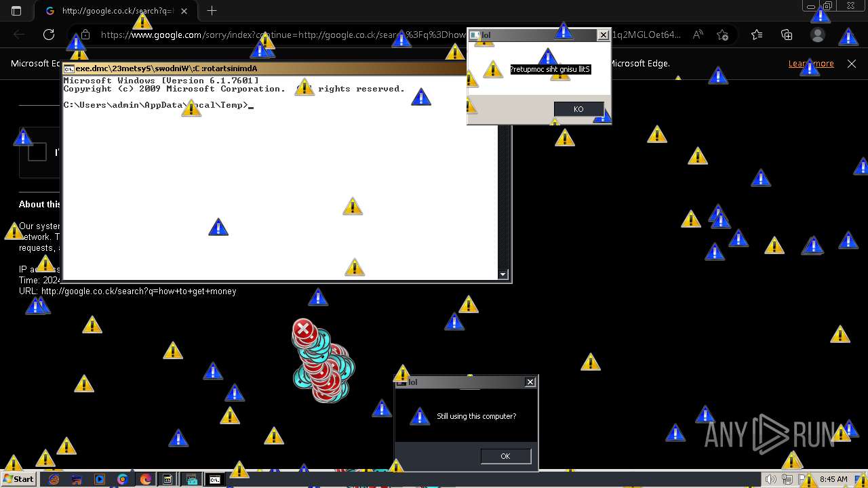Open the network icon in system tray

tap(787, 479)
